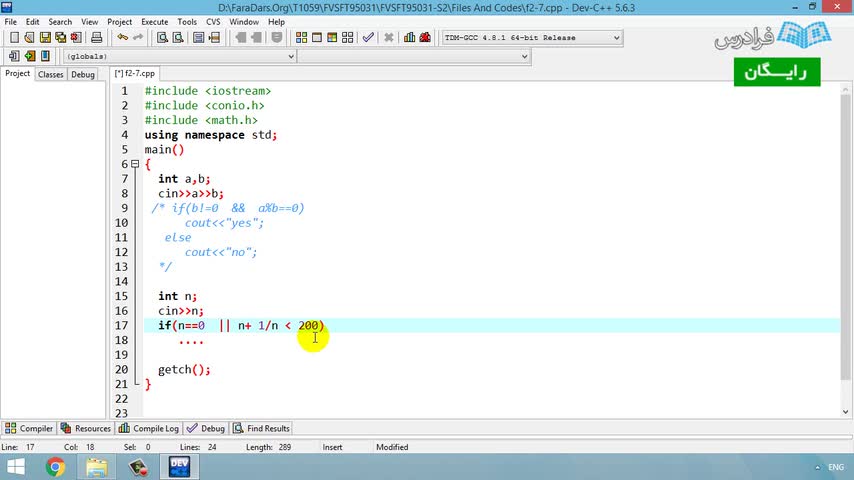Click the Run toolbar icon

coord(316,38)
